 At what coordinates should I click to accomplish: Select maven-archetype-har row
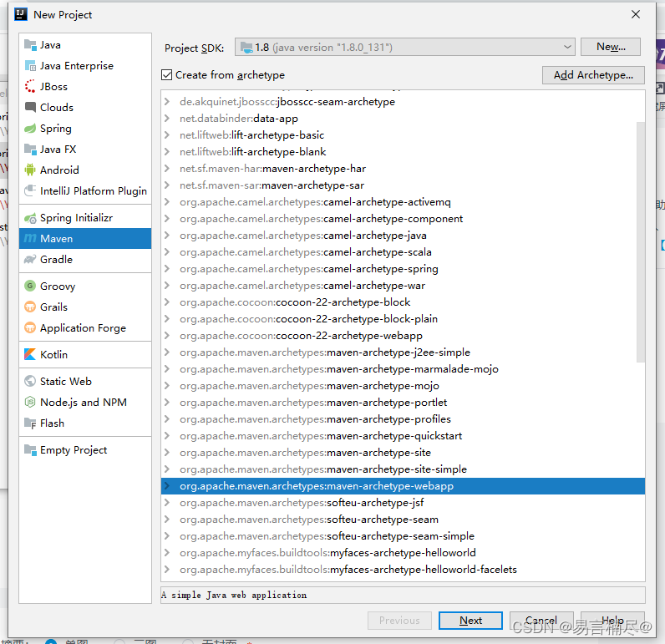pyautogui.click(x=403, y=169)
